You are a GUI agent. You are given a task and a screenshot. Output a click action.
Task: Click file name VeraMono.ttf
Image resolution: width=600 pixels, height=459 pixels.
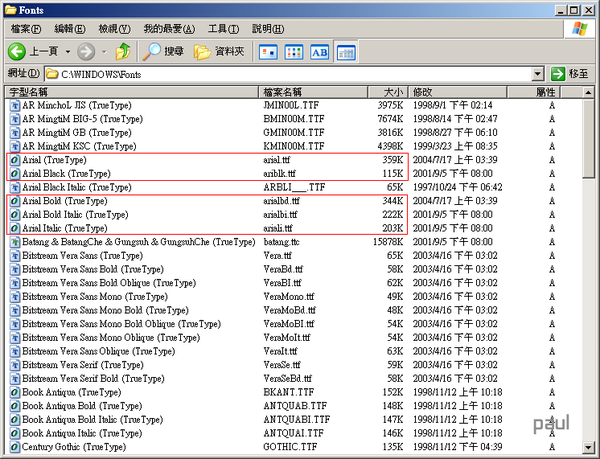(x=289, y=297)
